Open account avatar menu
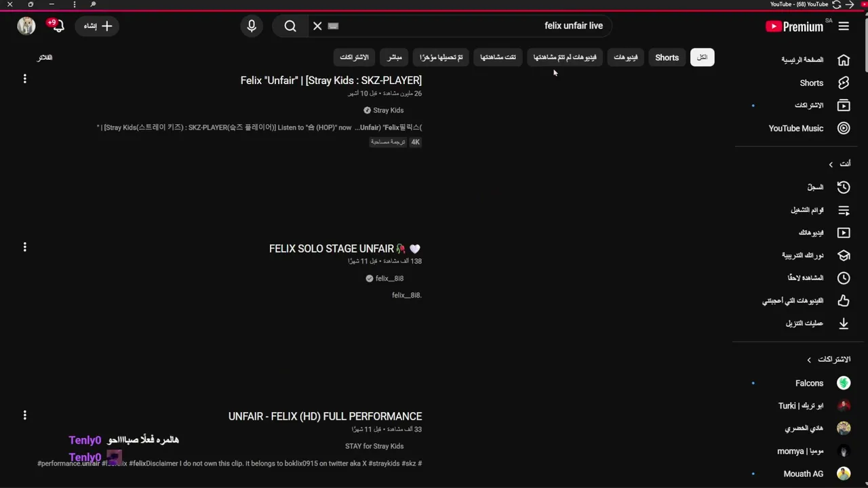The height and width of the screenshot is (488, 868). click(26, 26)
